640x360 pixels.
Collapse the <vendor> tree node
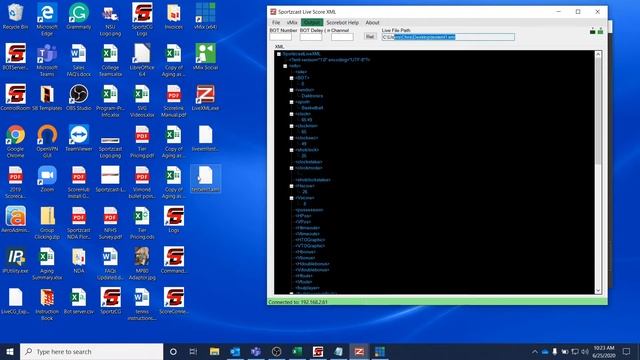(291, 90)
